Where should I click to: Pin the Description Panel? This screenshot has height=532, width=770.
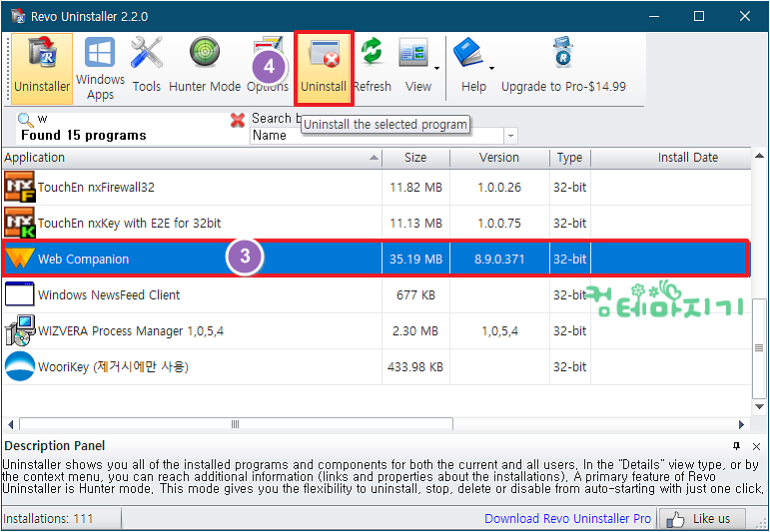[x=736, y=446]
